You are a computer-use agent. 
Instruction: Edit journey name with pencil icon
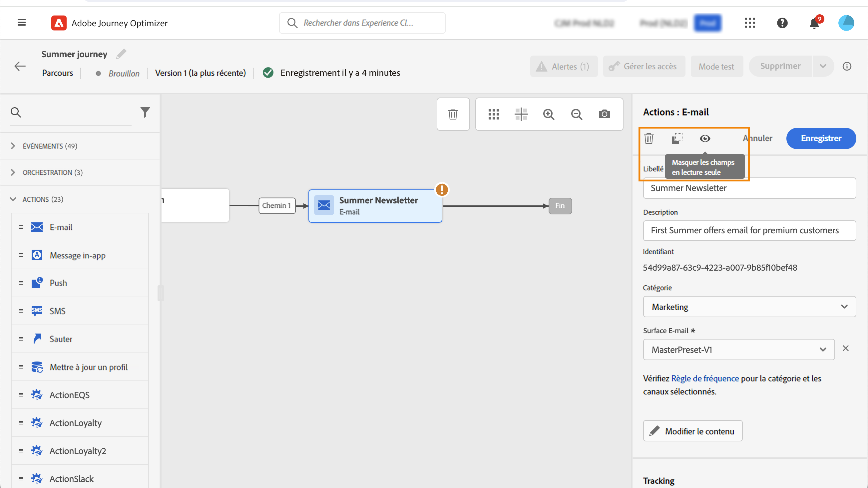[121, 54]
